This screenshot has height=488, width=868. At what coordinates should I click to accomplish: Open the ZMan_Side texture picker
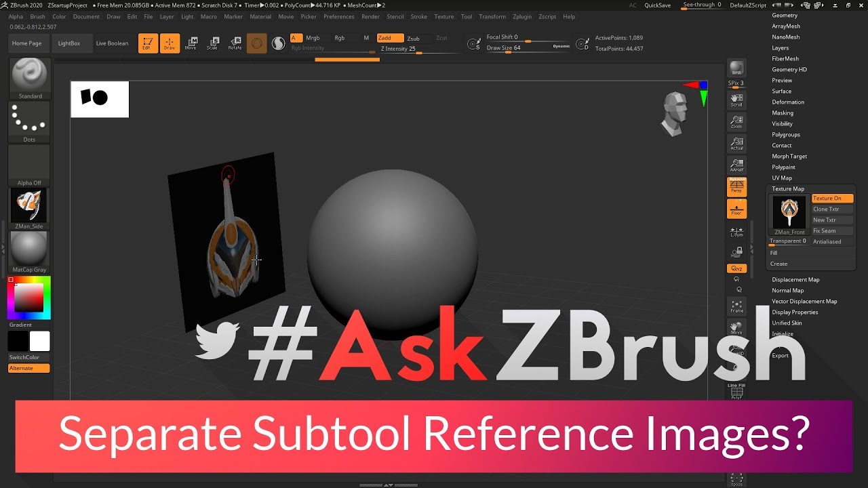pos(29,209)
